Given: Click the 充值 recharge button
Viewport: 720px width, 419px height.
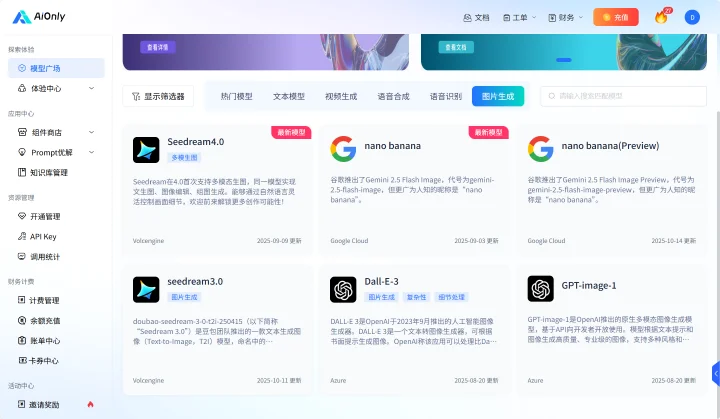Looking at the screenshot, I should tap(616, 17).
